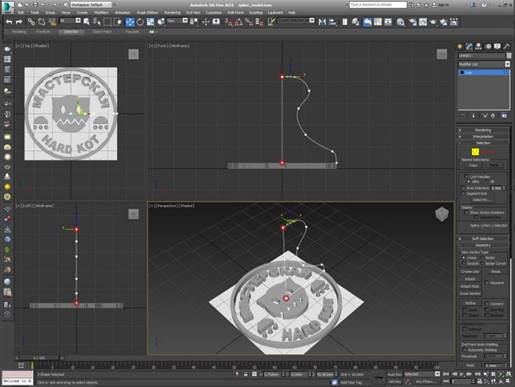Click the ViewCube in Perspective viewport

tap(442, 214)
